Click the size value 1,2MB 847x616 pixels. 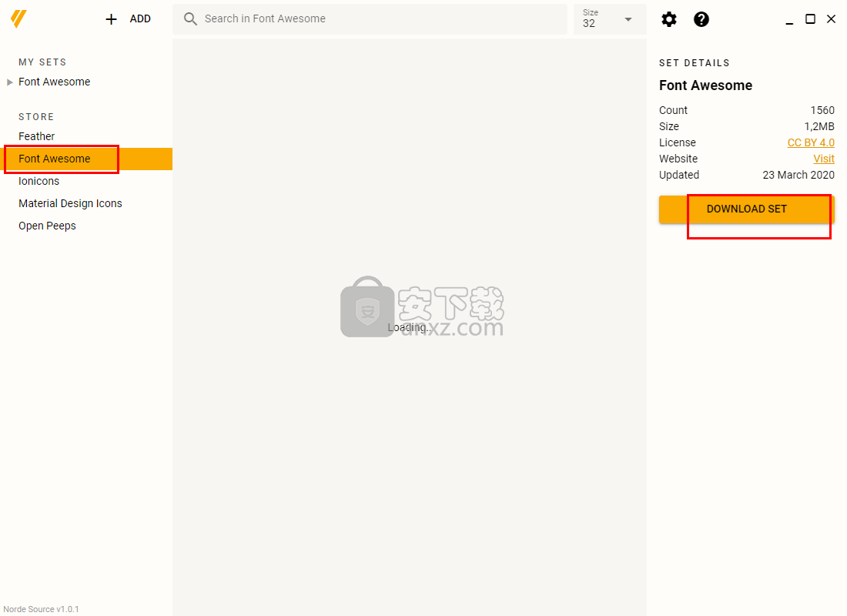(x=819, y=126)
